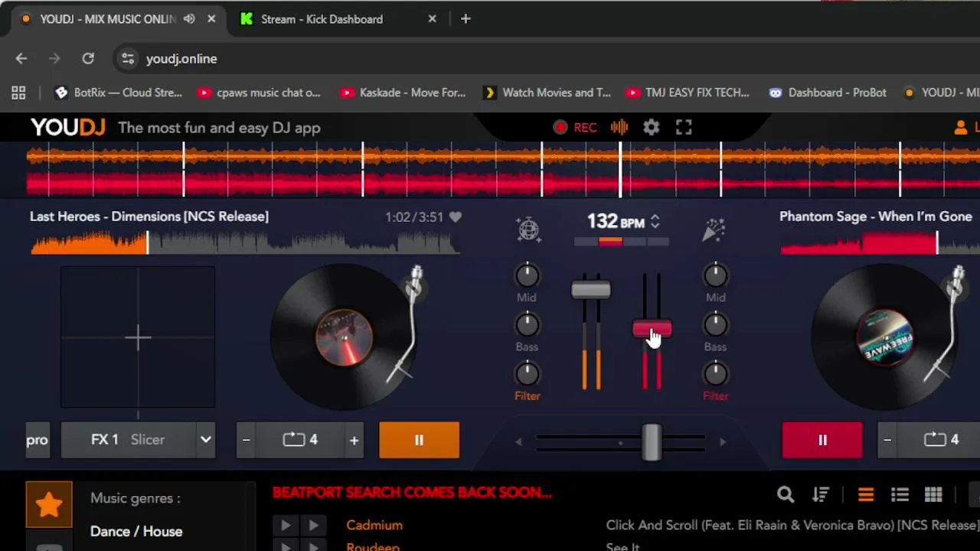Nudge the crossfader toward the left deck
This screenshot has width=980, height=551.
tap(518, 441)
